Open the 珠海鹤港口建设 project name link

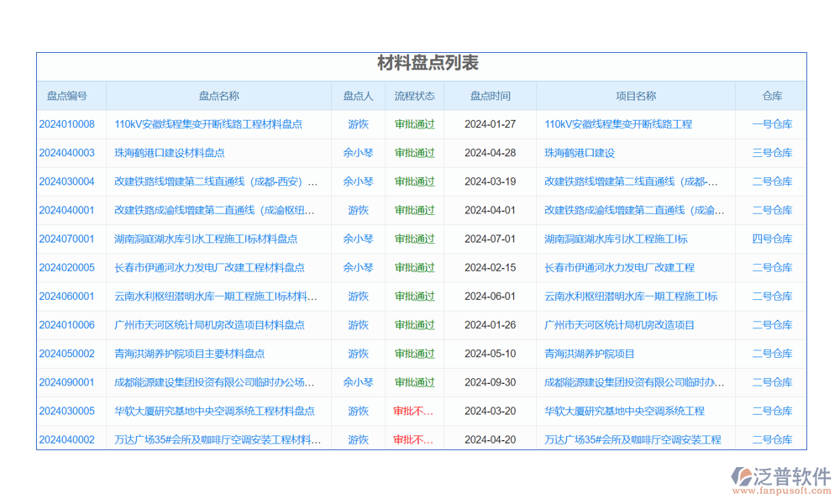(x=580, y=153)
